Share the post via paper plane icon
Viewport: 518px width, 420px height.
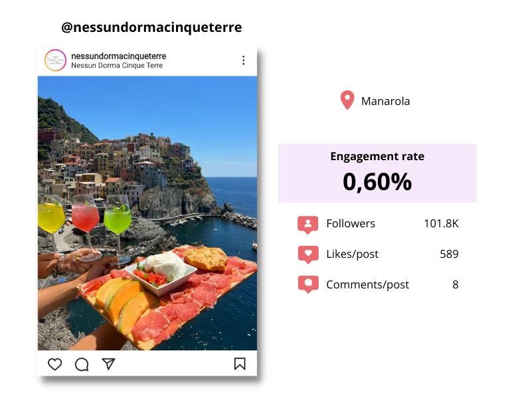coord(108,364)
